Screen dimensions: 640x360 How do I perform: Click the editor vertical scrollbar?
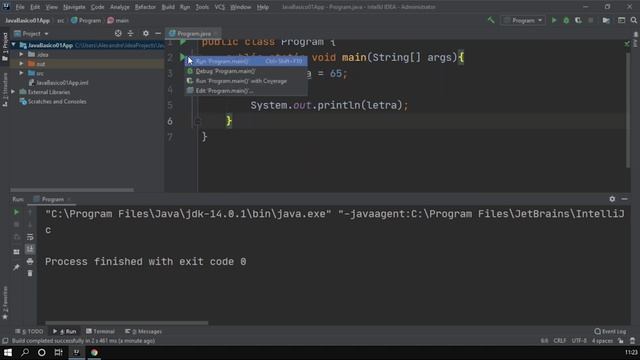tap(628, 110)
